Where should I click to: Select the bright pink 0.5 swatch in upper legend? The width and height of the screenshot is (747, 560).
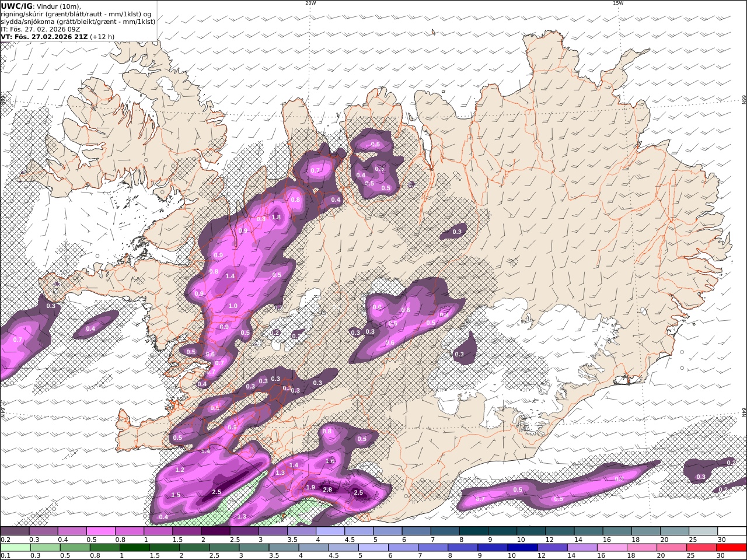point(100,531)
